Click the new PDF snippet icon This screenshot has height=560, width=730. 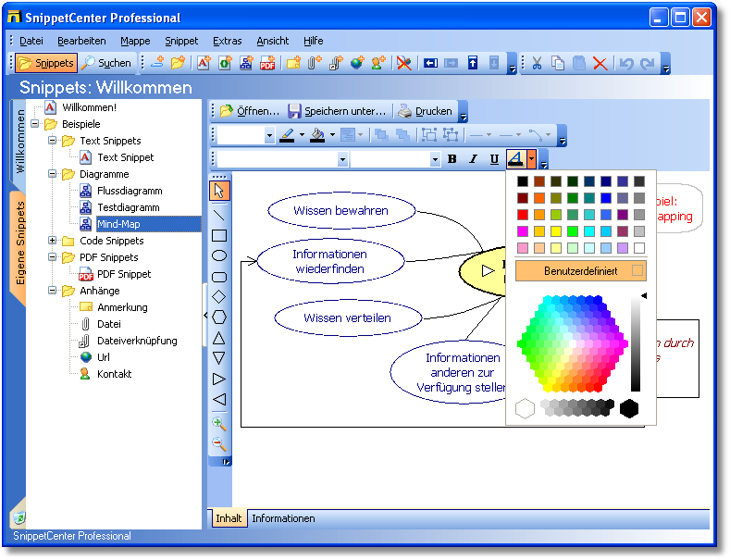click(267, 63)
